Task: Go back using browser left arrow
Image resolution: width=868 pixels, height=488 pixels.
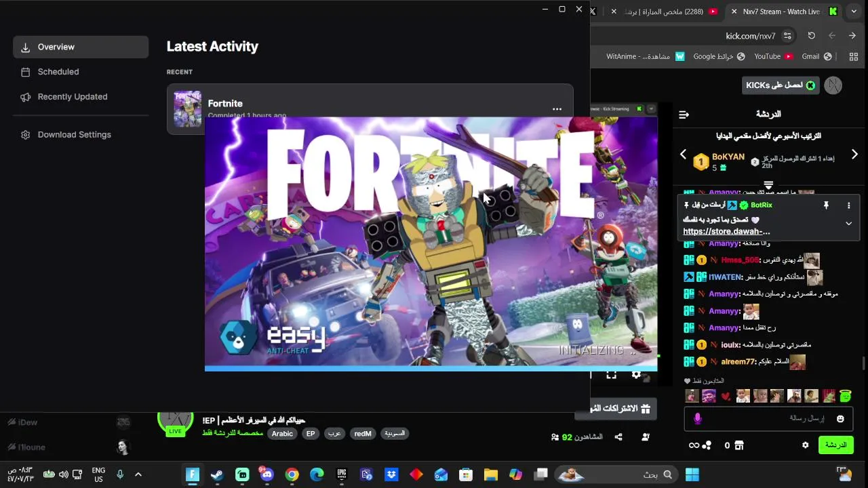Action: click(x=832, y=36)
